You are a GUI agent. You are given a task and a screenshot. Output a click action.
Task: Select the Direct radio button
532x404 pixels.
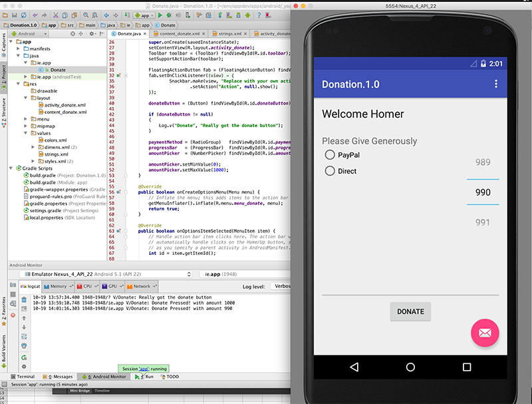(330, 171)
